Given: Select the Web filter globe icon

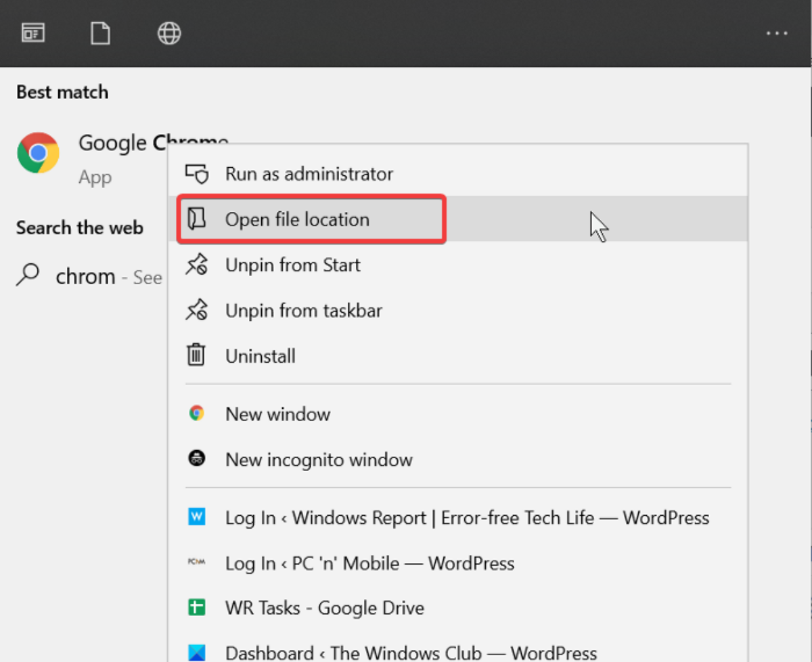Looking at the screenshot, I should coord(169,32).
